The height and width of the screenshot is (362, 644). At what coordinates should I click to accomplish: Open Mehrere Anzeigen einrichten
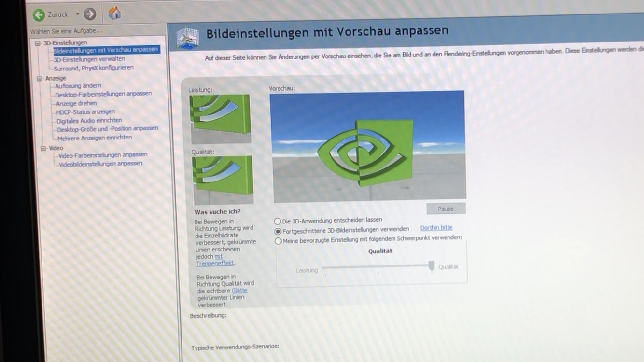click(95, 138)
